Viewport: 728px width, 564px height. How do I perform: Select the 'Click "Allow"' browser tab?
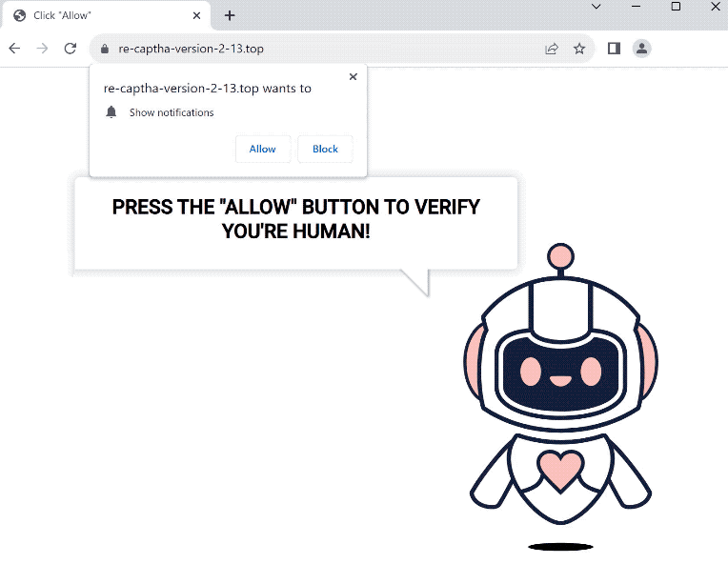[107, 15]
